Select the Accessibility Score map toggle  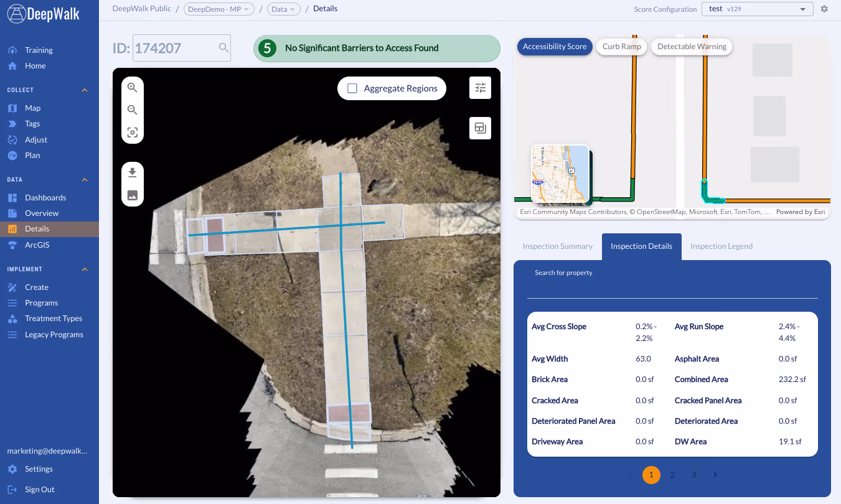point(555,47)
